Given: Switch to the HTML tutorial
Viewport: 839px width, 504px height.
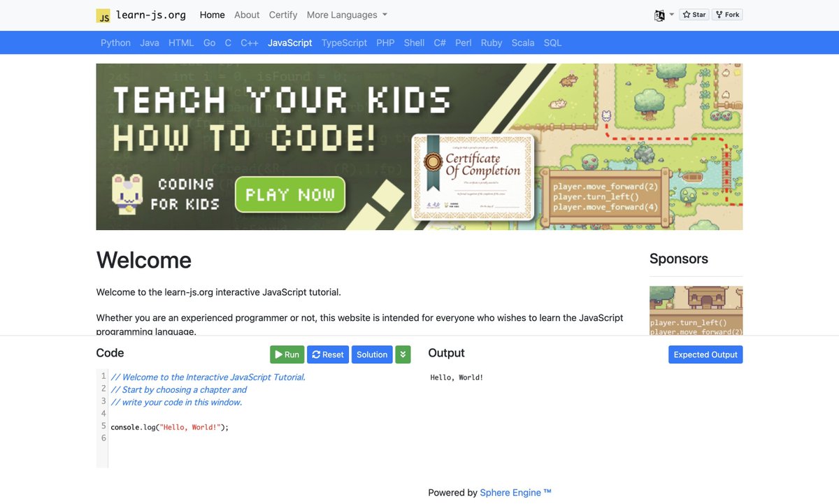Looking at the screenshot, I should [x=181, y=43].
